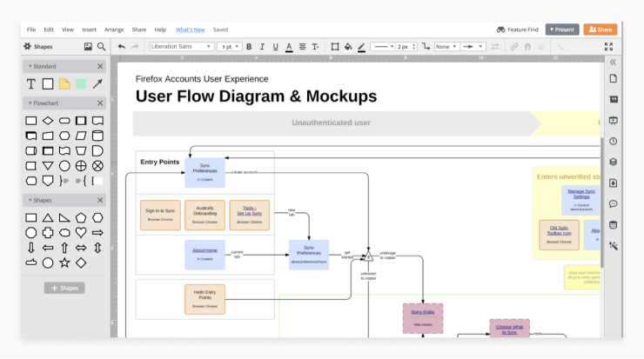
Task: Open the File menu
Action: (31, 30)
